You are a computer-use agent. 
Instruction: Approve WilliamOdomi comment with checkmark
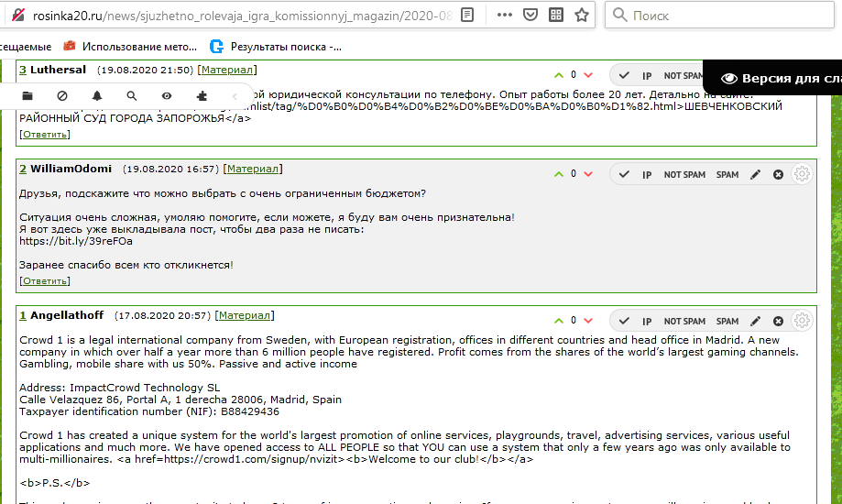(x=623, y=175)
